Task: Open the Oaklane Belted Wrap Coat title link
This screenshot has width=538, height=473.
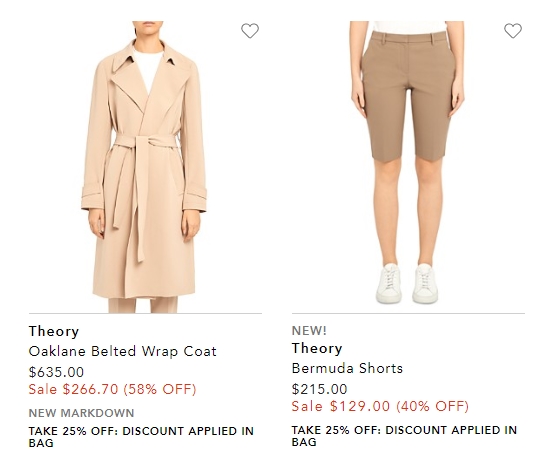Action: click(122, 351)
